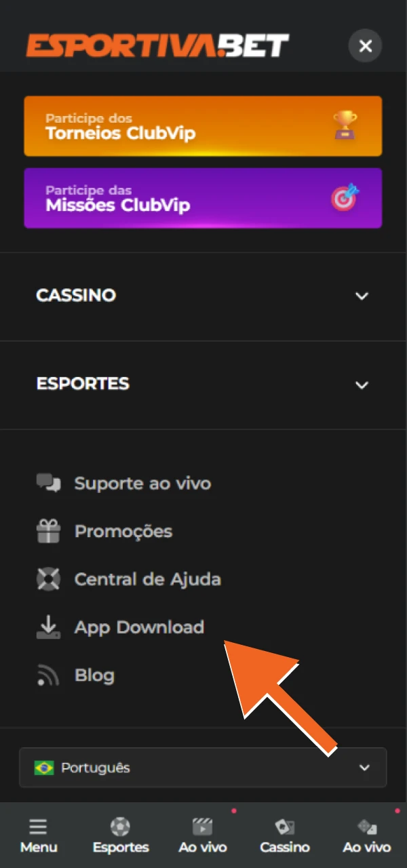Tap the live streaming clapperboard icon
The width and height of the screenshot is (407, 868).
202,826
